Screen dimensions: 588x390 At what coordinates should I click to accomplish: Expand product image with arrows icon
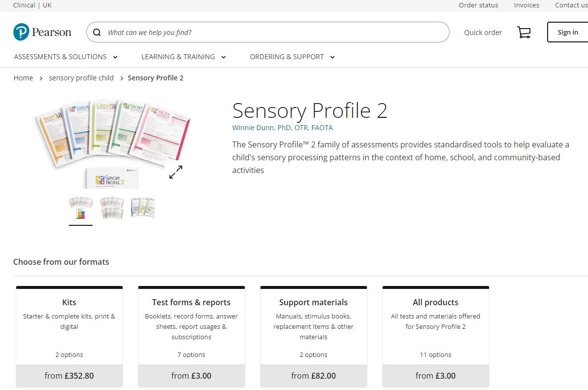pos(176,172)
